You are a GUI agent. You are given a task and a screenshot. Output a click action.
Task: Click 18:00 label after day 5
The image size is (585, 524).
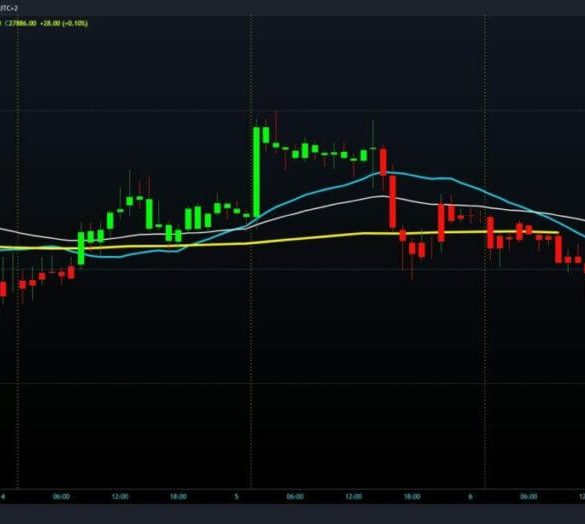pos(412,496)
